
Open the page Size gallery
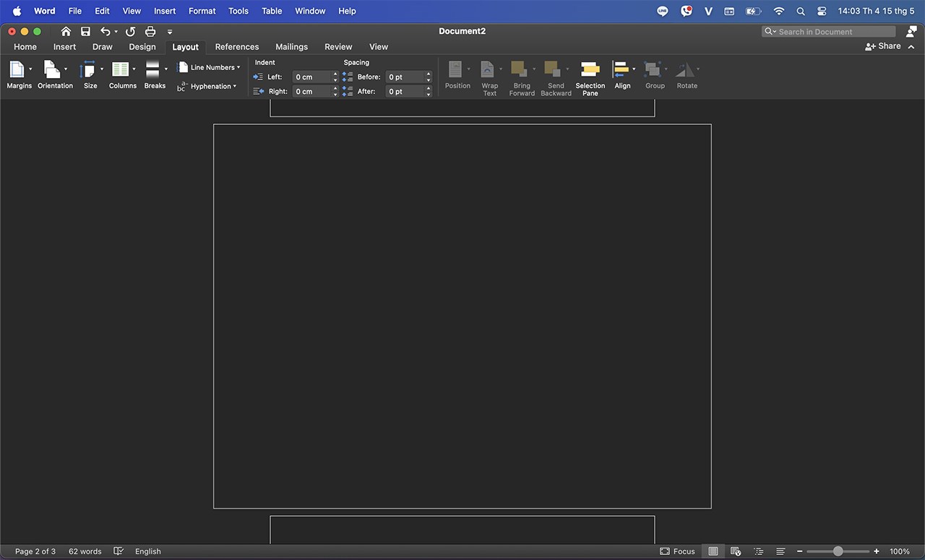89,75
